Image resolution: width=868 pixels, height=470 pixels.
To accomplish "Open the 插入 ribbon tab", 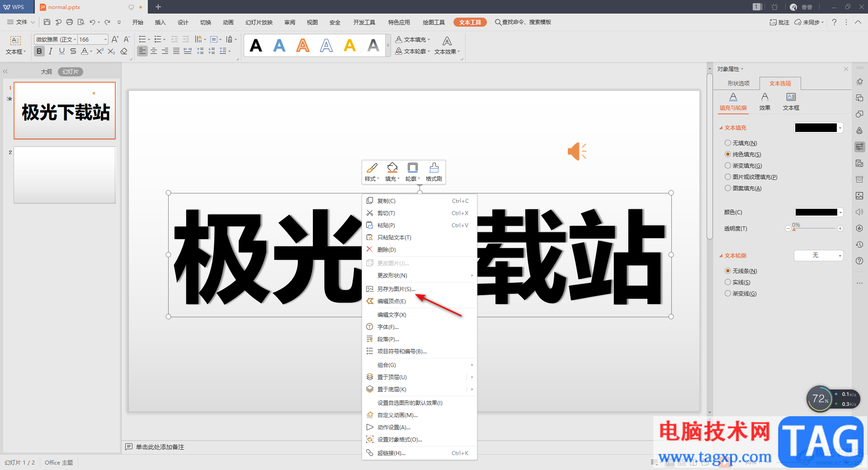I will coord(160,22).
